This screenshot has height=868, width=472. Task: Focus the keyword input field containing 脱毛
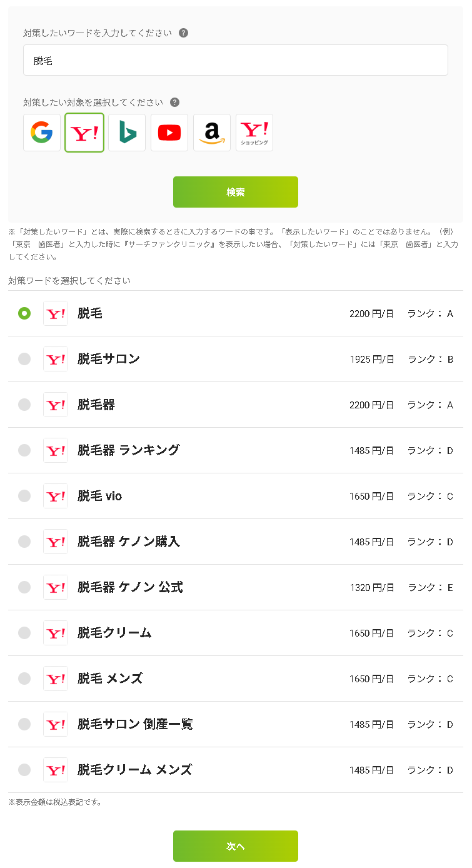pyautogui.click(x=236, y=61)
